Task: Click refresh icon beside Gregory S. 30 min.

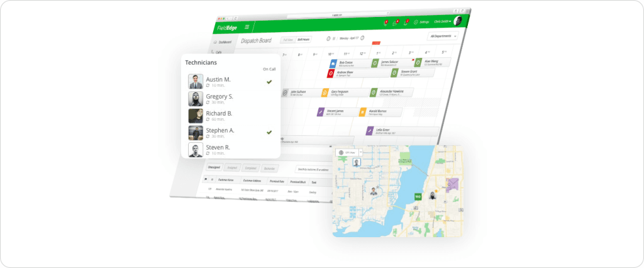Action: coord(208,103)
